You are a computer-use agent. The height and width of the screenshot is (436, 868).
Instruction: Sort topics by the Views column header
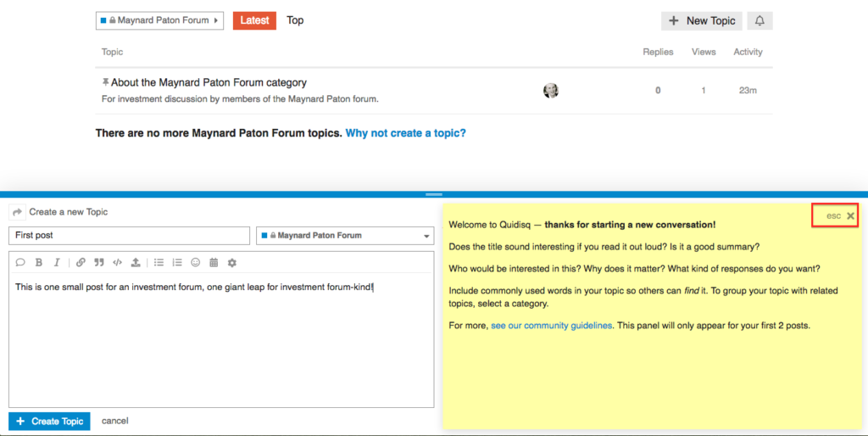pyautogui.click(x=704, y=52)
